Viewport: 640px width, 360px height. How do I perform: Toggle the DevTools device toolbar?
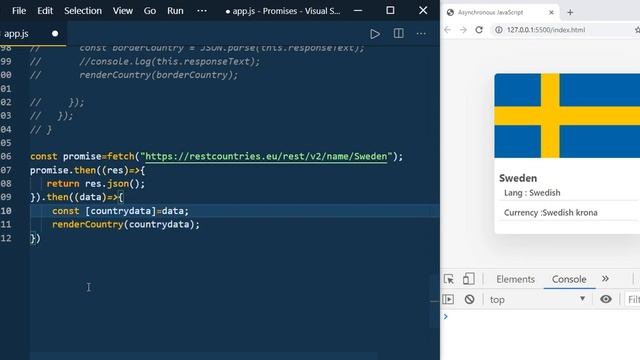(469, 279)
